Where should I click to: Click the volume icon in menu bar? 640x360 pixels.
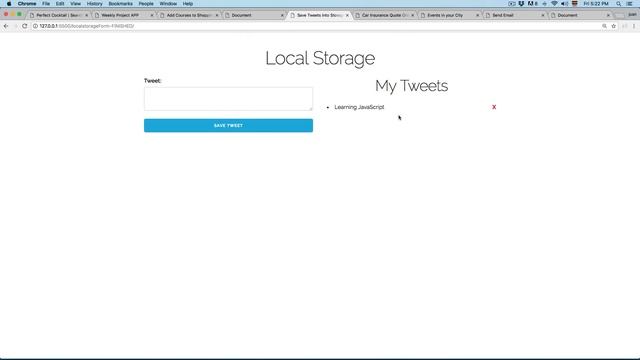click(x=564, y=4)
